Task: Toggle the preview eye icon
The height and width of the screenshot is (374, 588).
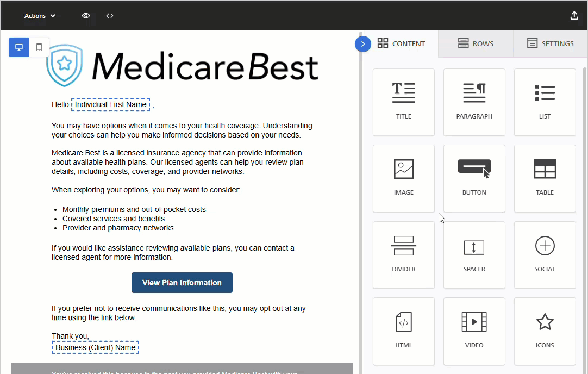Action: 85,16
